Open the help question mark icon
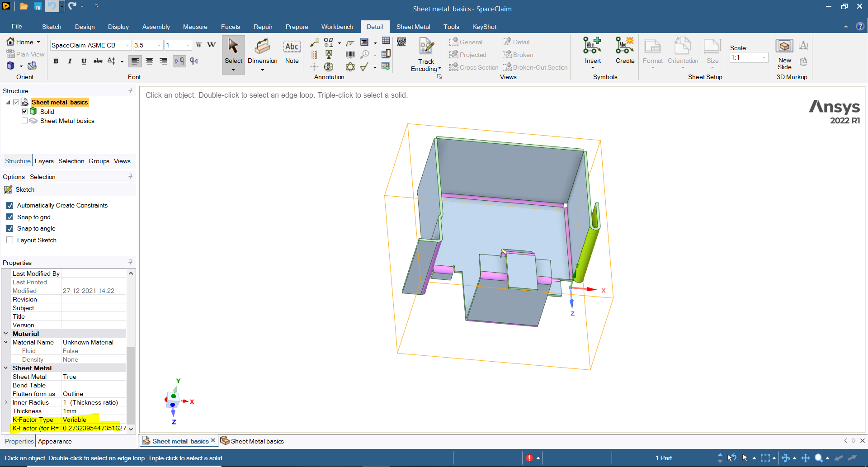The height and width of the screenshot is (467, 868). point(860,26)
